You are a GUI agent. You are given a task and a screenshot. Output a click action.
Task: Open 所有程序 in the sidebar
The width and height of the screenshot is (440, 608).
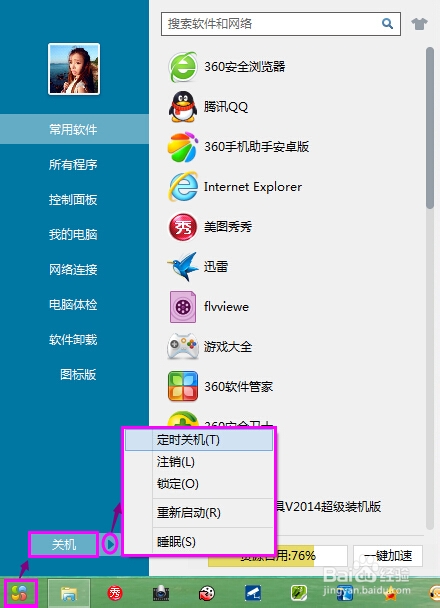click(x=73, y=164)
